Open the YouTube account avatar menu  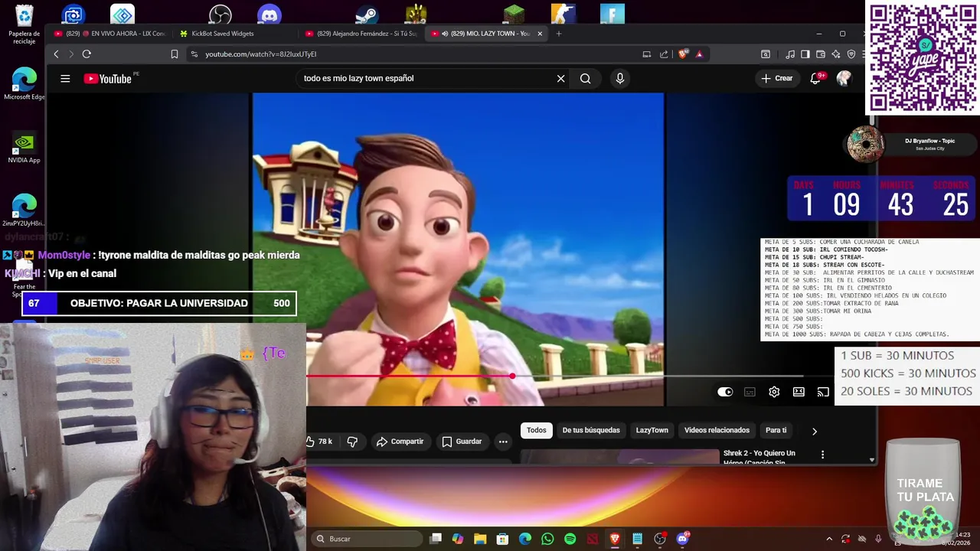pyautogui.click(x=844, y=78)
